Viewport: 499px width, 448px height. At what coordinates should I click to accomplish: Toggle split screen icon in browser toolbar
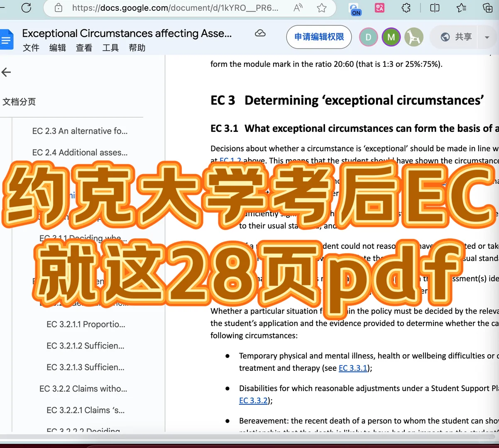435,7
